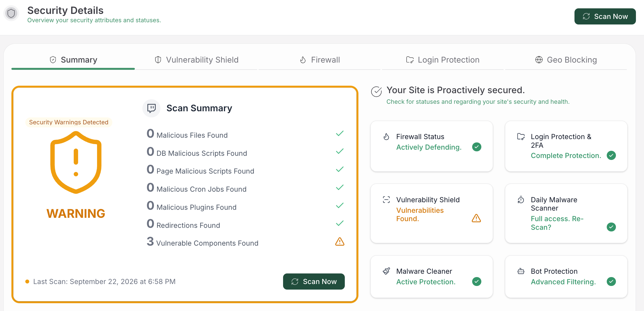Click green check in Firewall Status card

[x=477, y=147]
